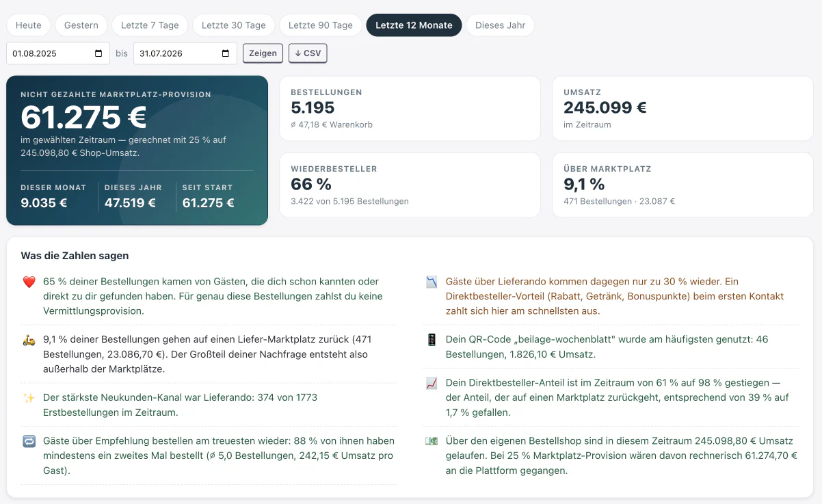Switch to Letzte 30 Tage range

tap(234, 25)
